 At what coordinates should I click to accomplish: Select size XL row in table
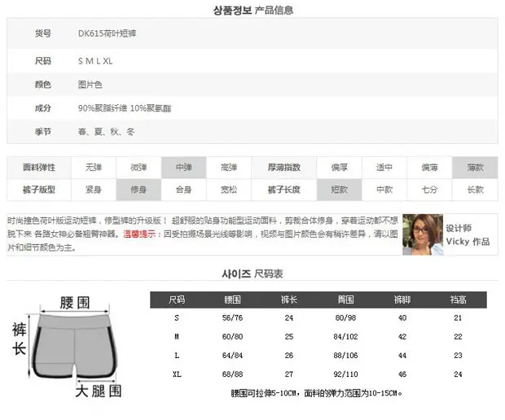click(x=318, y=374)
